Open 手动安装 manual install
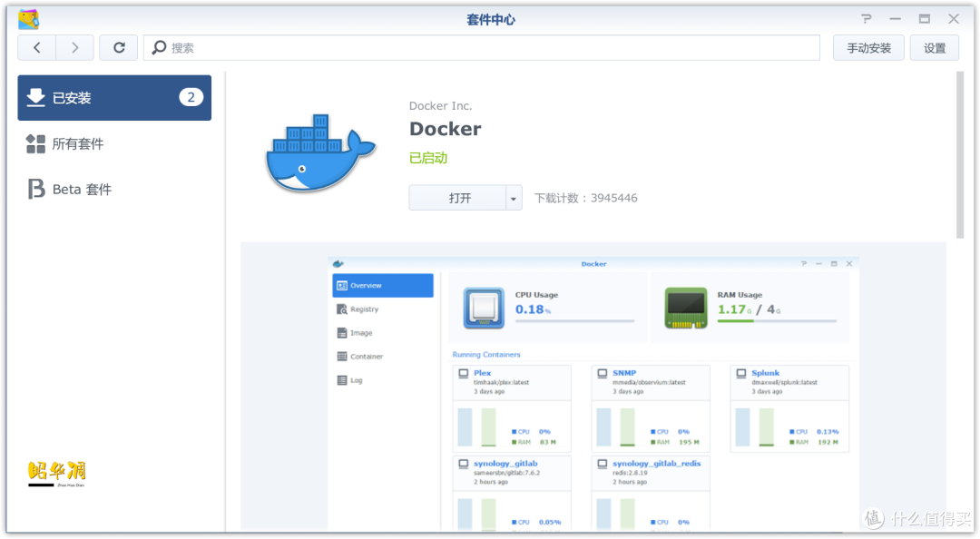 click(868, 47)
